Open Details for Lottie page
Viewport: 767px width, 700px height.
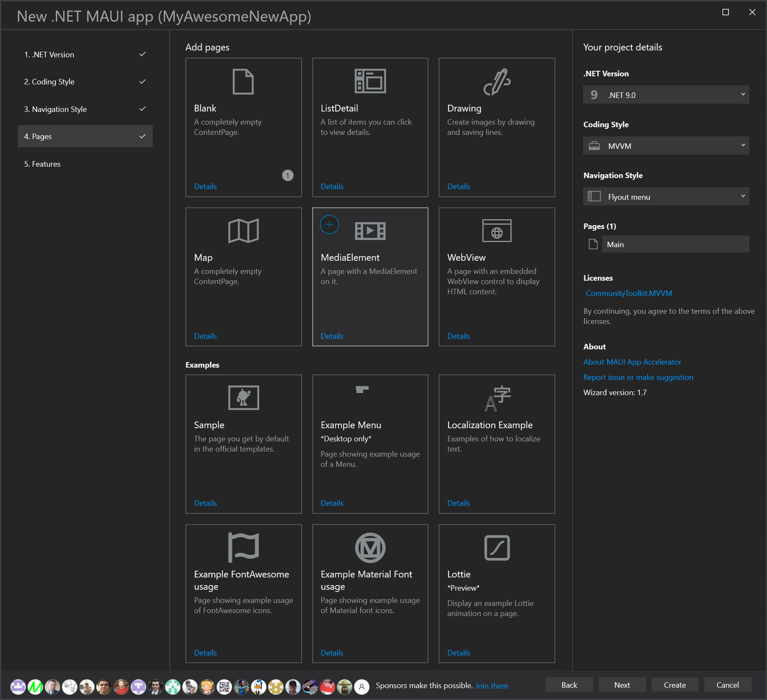click(x=459, y=653)
